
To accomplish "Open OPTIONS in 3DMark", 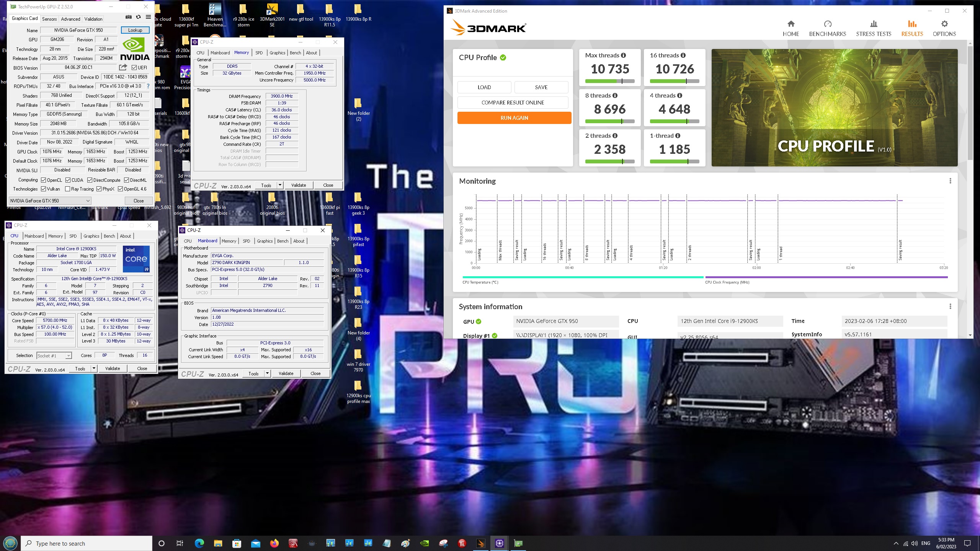I will pyautogui.click(x=944, y=29).
